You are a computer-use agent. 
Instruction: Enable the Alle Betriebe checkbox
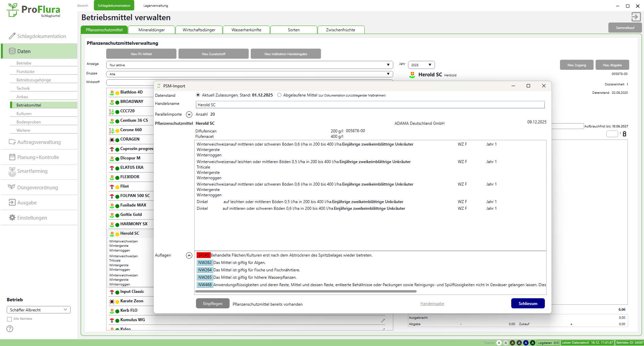pyautogui.click(x=9, y=319)
